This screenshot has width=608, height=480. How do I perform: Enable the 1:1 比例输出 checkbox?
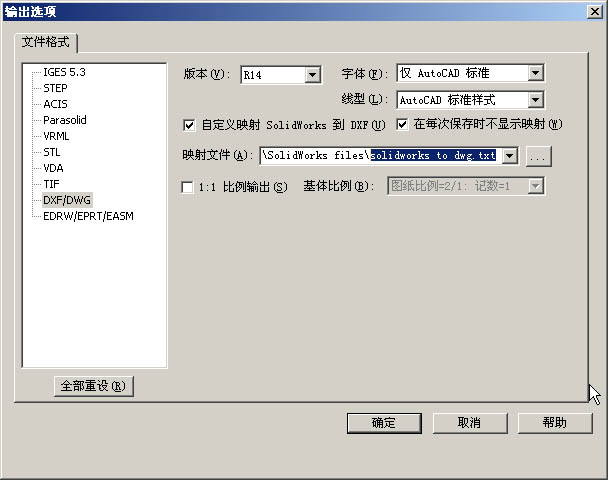coord(187,187)
